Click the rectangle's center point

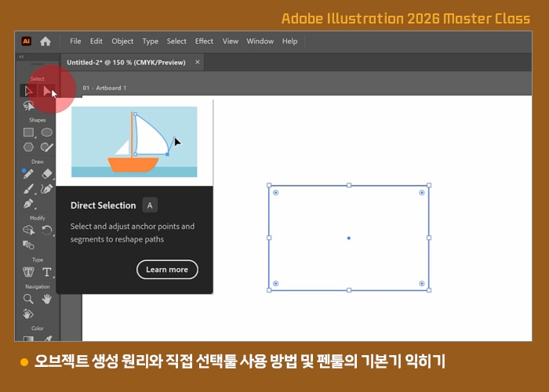pyautogui.click(x=349, y=238)
